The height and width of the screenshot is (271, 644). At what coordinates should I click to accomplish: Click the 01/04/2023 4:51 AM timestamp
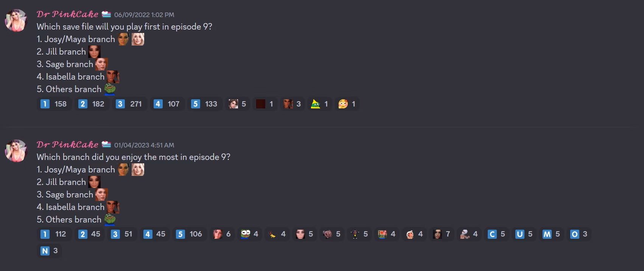click(x=144, y=145)
